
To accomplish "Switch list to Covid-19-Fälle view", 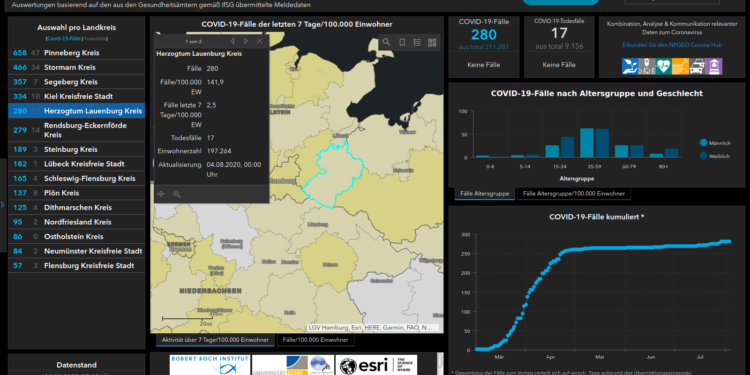I will coord(64,38).
